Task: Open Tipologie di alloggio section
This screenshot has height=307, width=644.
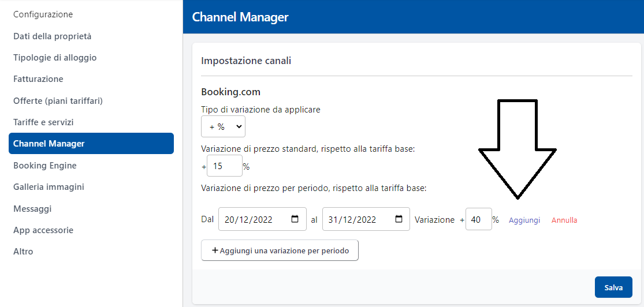Action: point(55,58)
